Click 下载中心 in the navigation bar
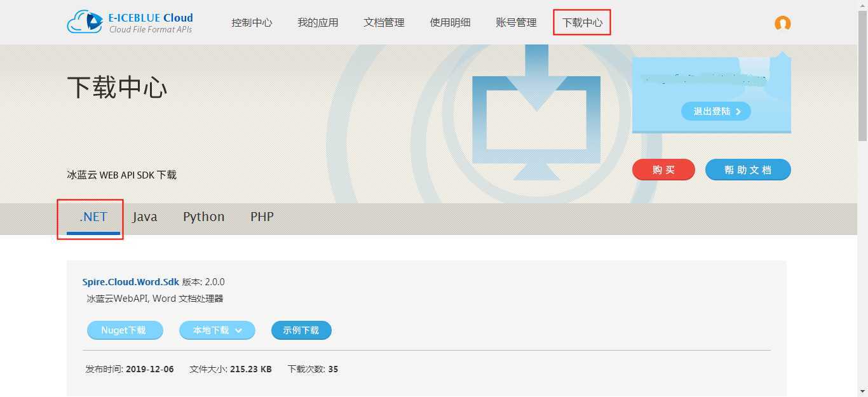 click(582, 23)
